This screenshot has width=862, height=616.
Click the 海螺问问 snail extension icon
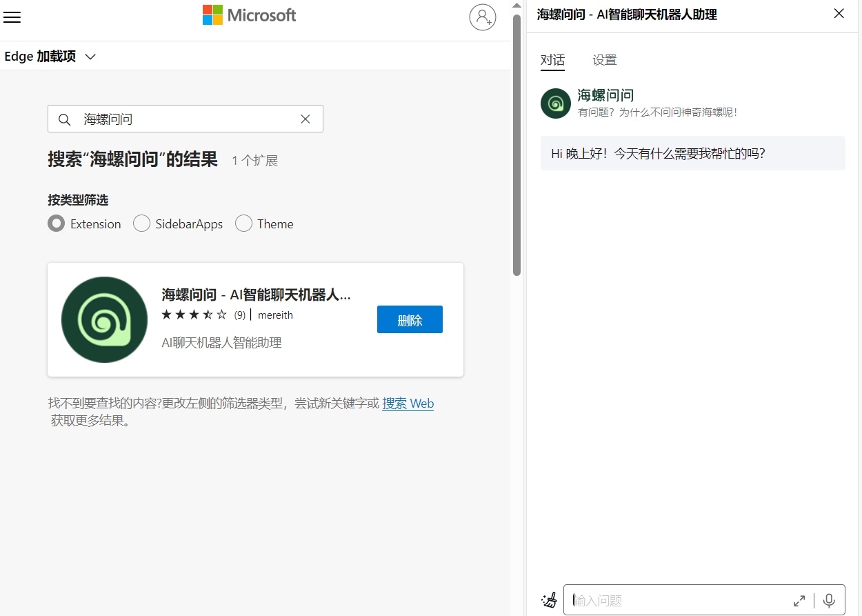pyautogui.click(x=104, y=319)
